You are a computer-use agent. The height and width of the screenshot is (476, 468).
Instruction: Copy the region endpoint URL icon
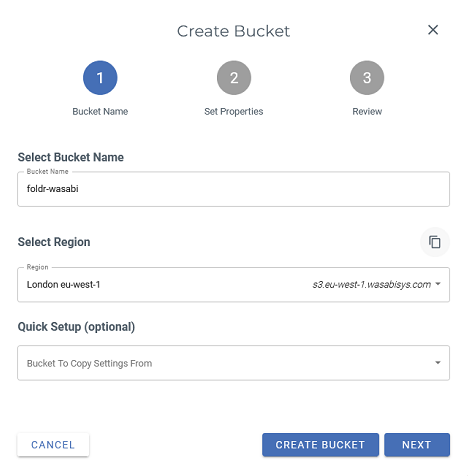tap(435, 242)
